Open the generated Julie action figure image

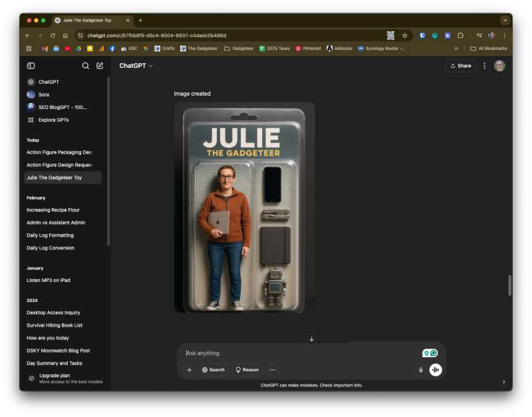pos(244,208)
